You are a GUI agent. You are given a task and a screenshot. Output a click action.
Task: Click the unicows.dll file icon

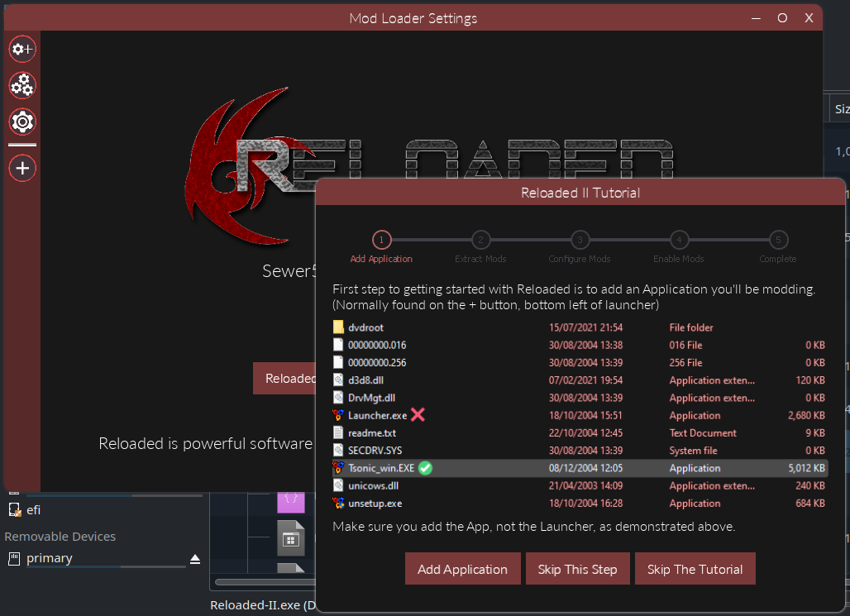(x=338, y=485)
